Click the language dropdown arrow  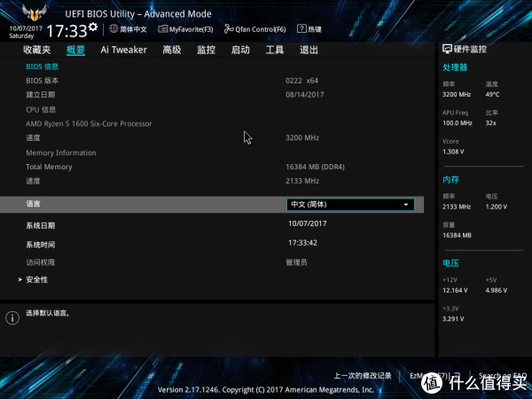[406, 205]
